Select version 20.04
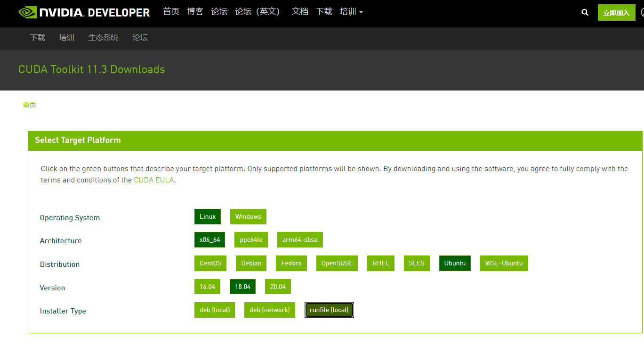The image size is (644, 346). pyautogui.click(x=278, y=287)
